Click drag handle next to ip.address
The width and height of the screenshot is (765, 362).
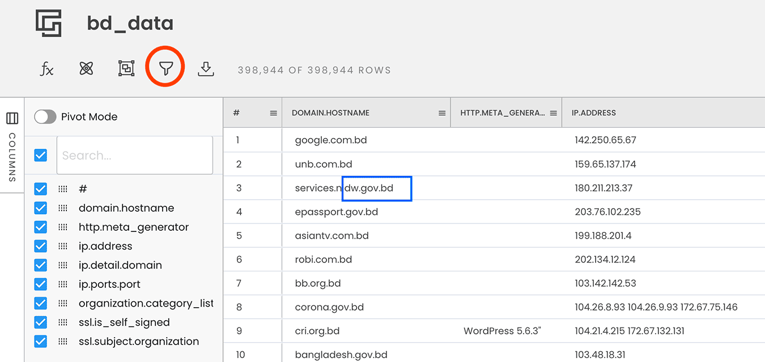pos(62,246)
